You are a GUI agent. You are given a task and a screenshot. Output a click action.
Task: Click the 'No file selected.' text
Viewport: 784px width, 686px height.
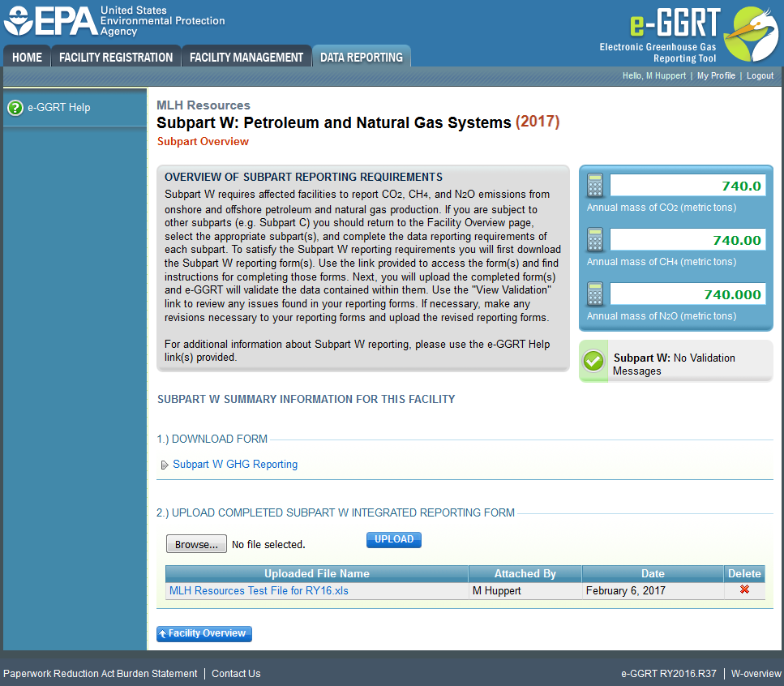pos(268,544)
